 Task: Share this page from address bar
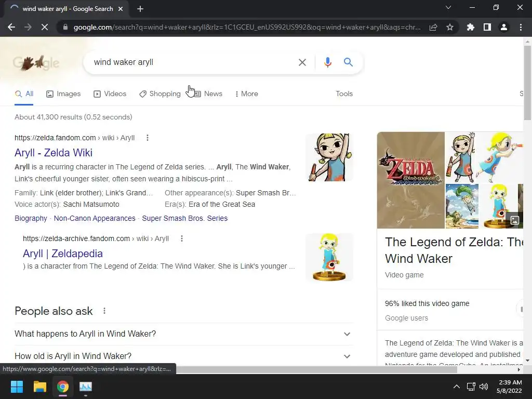coord(433,27)
